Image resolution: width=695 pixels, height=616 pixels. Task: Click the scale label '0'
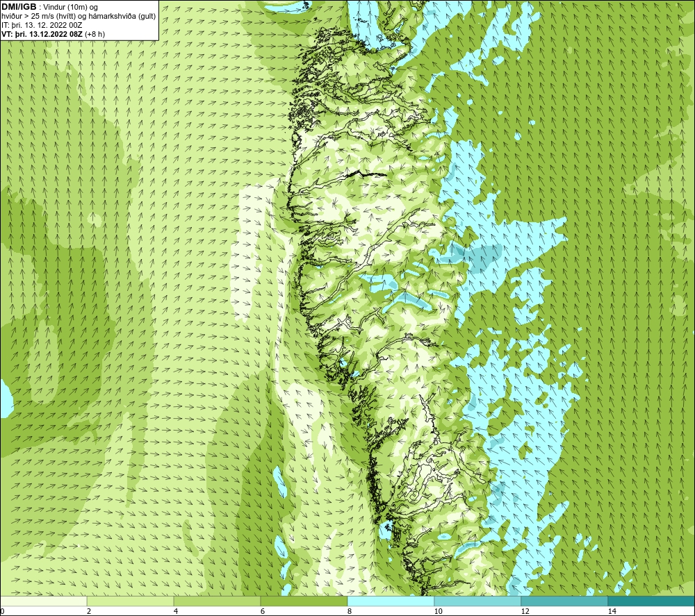click(x=2, y=611)
